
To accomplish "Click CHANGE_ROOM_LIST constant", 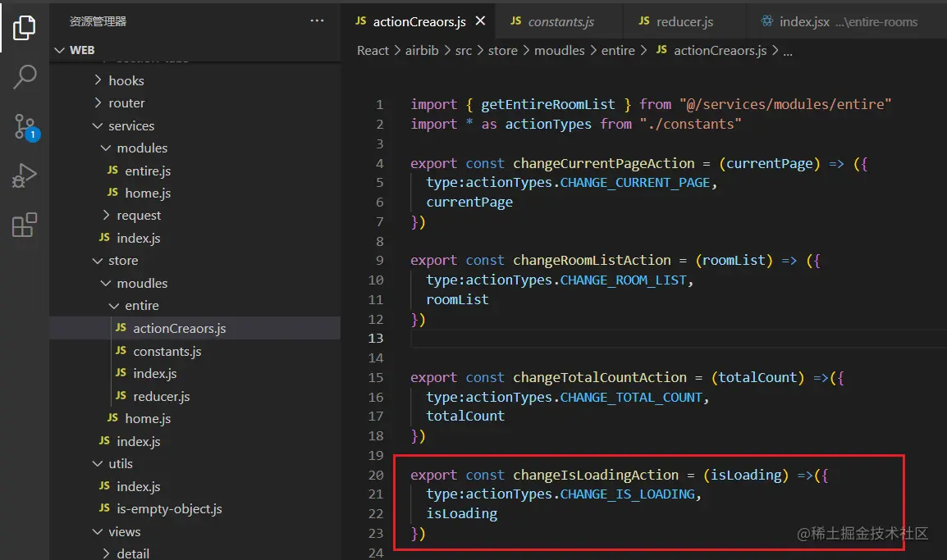I will click(624, 280).
